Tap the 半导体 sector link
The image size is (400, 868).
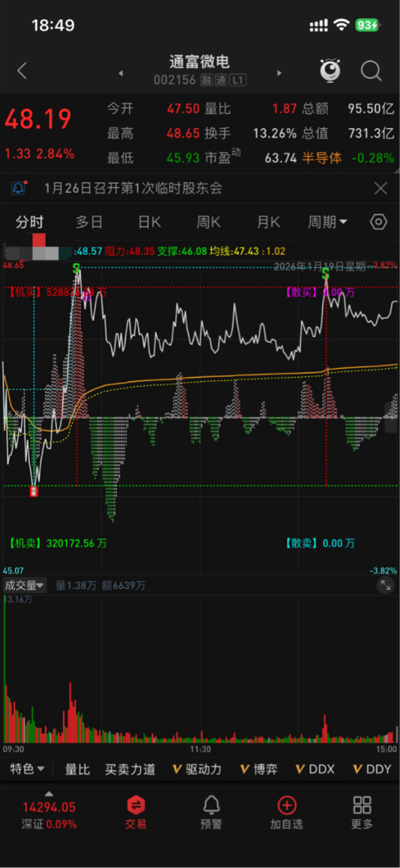[x=322, y=158]
